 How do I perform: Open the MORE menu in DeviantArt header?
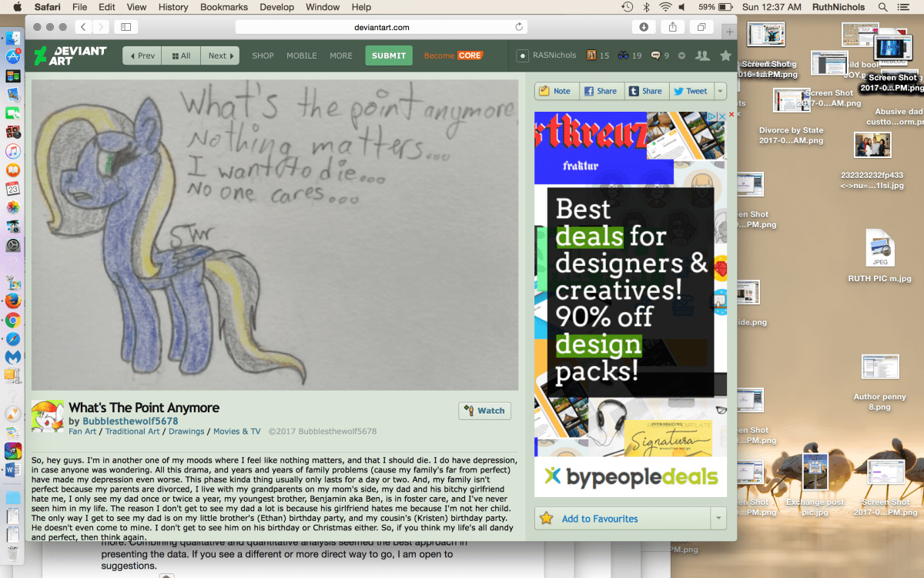point(341,55)
